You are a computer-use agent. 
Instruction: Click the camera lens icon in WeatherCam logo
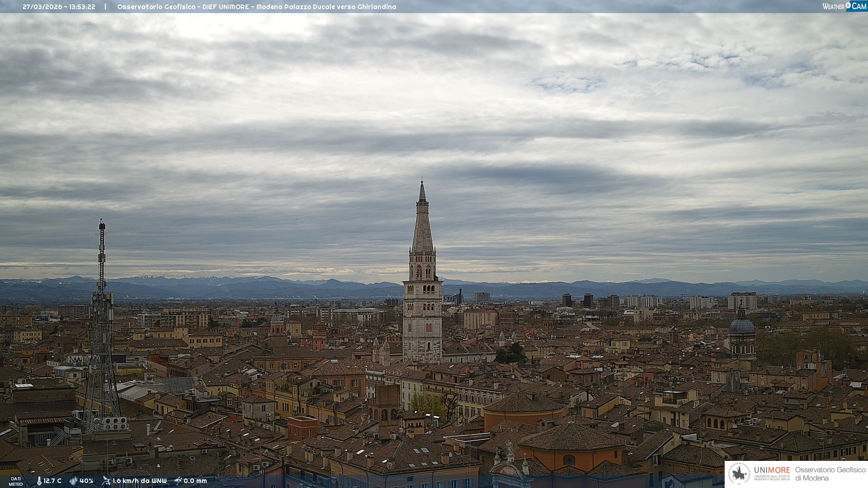[849, 5]
